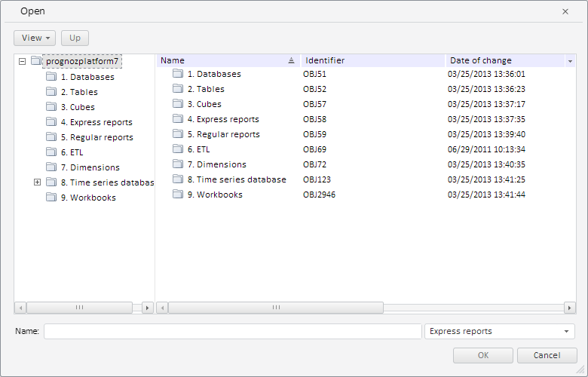
Task: Click the Express reports folder icon in the file list
Action: pos(178,119)
